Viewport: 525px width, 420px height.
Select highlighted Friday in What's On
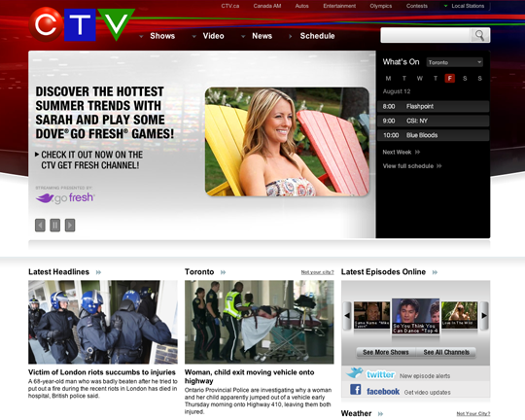coord(450,79)
